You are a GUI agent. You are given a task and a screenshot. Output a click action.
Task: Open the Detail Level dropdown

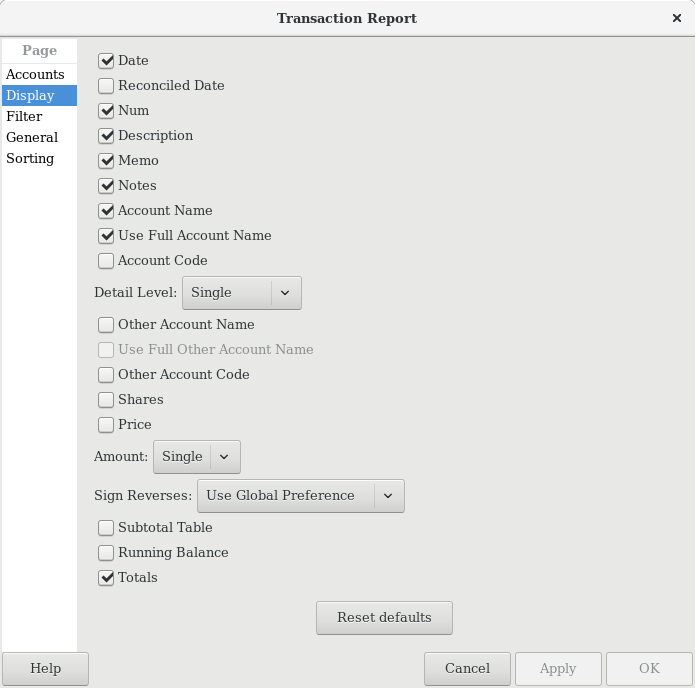pyautogui.click(x=241, y=293)
